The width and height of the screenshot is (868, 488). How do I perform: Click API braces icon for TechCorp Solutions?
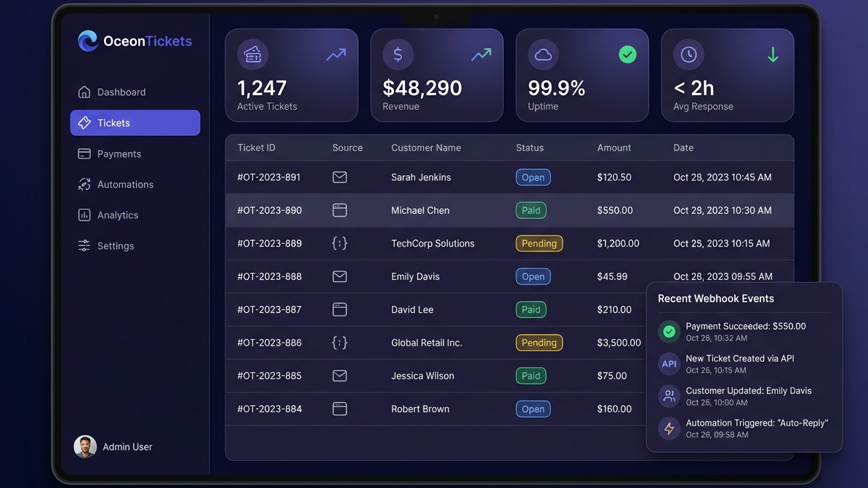tap(339, 244)
